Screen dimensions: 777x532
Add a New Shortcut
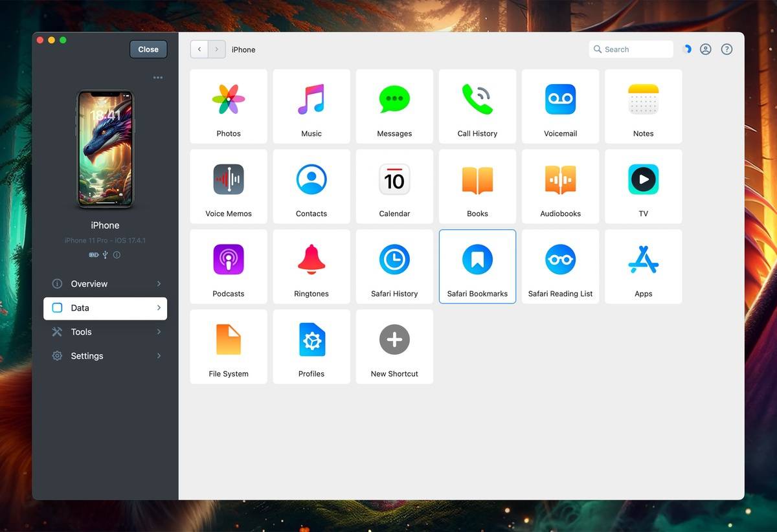click(x=394, y=347)
